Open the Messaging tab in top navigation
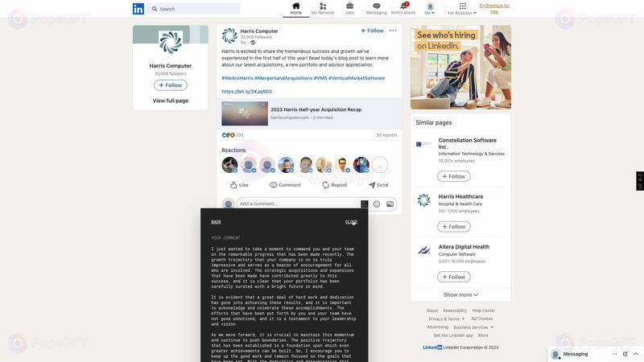The image size is (644, 362). 376,9
